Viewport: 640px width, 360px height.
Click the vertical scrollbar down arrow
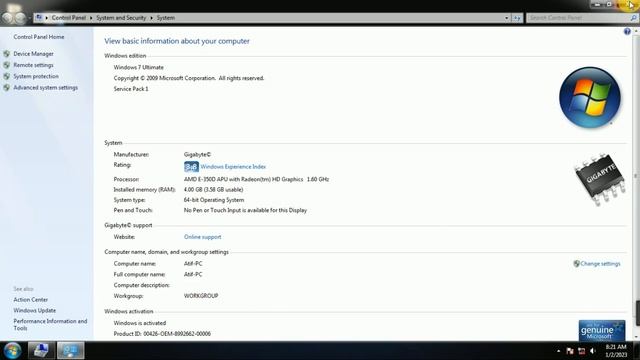pyautogui.click(x=636, y=338)
